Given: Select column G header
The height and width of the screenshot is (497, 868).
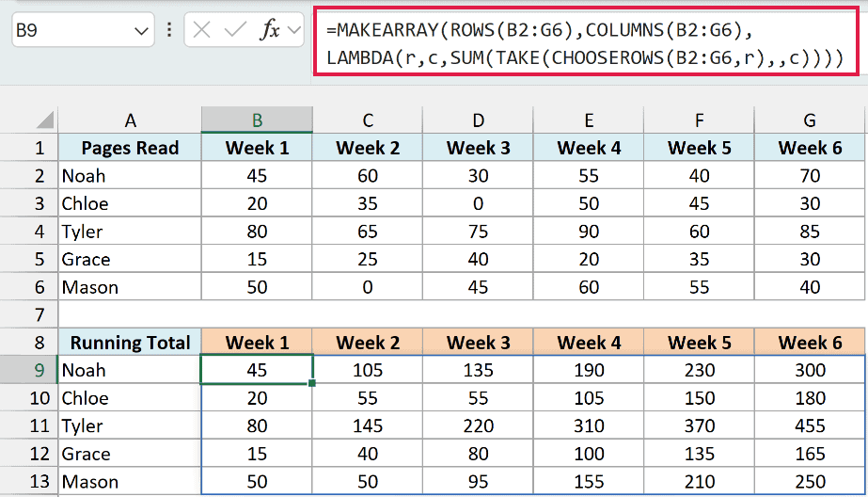Looking at the screenshot, I should [x=810, y=120].
